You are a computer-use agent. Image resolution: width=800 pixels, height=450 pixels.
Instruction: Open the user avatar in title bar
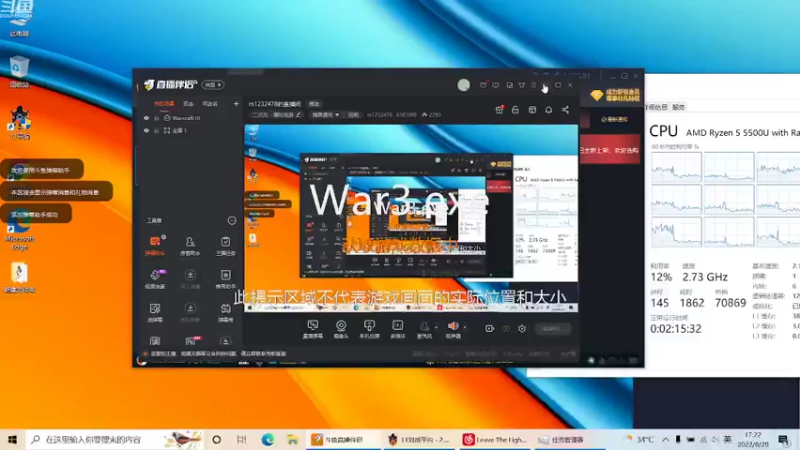click(x=463, y=85)
